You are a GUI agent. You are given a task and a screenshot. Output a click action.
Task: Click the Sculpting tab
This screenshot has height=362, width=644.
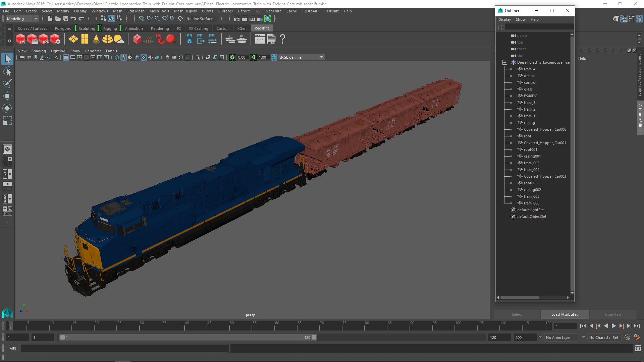(x=87, y=28)
